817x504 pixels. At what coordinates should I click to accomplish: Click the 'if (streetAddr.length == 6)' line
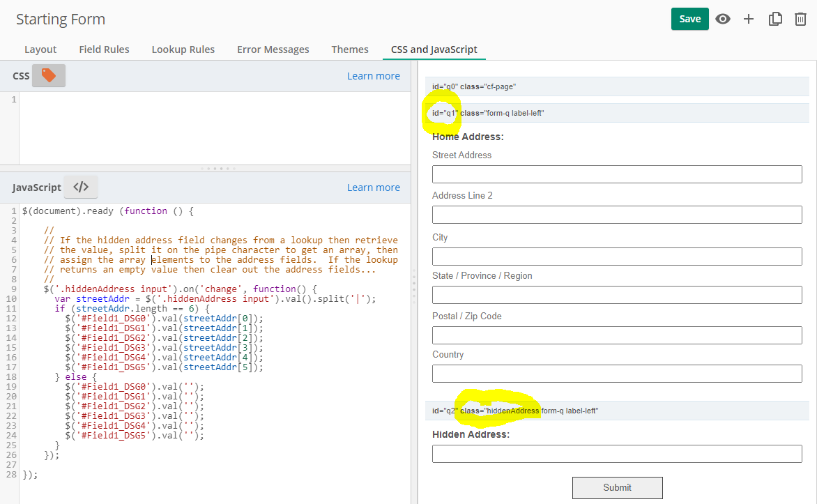point(132,309)
